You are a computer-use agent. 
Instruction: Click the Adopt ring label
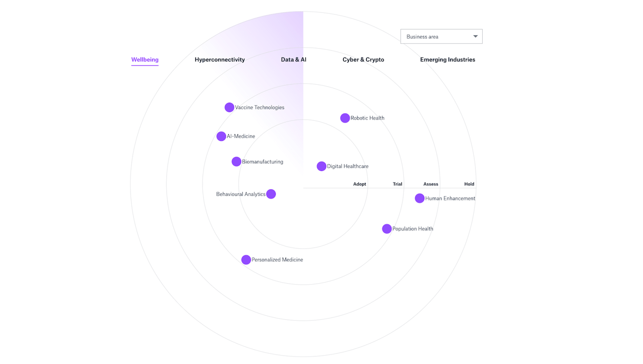[359, 183]
